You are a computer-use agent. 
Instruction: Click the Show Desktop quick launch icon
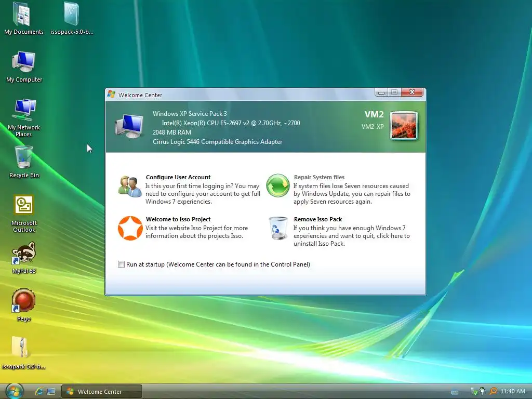coord(51,392)
